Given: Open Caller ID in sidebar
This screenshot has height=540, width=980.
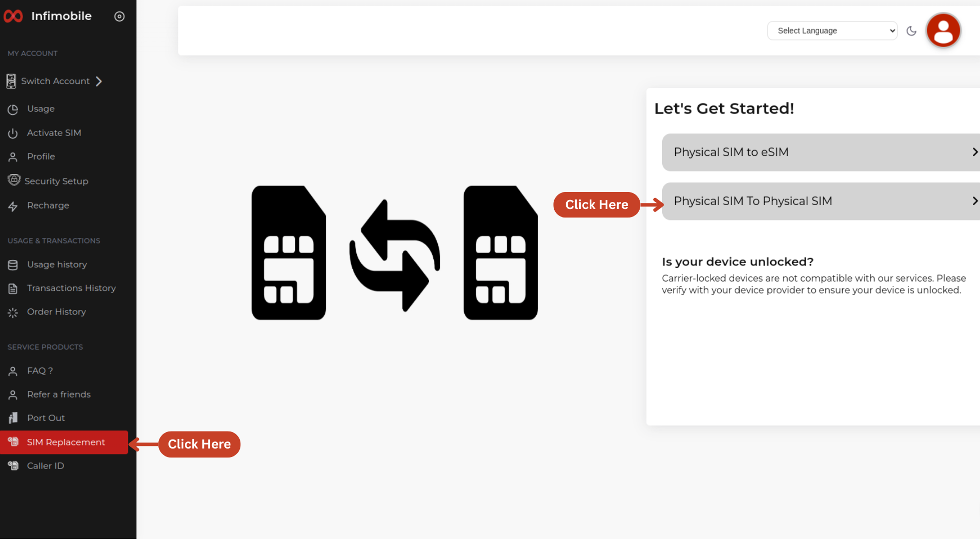Looking at the screenshot, I should tap(45, 466).
